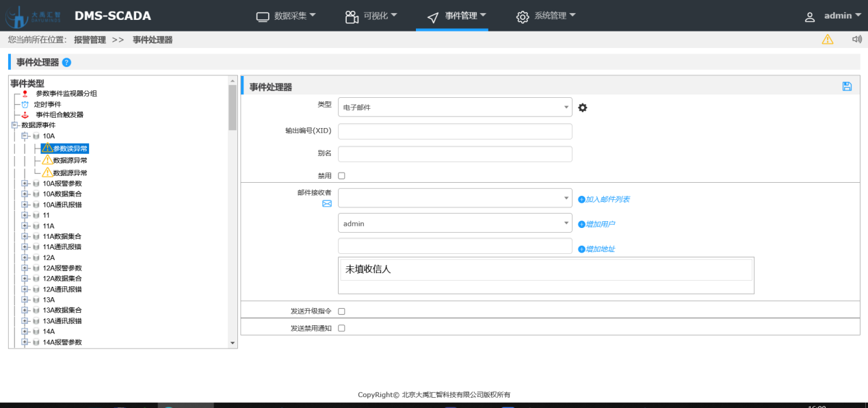The width and height of the screenshot is (868, 408).
Task: Expand the 14A报警参数 node
Action: [25, 342]
